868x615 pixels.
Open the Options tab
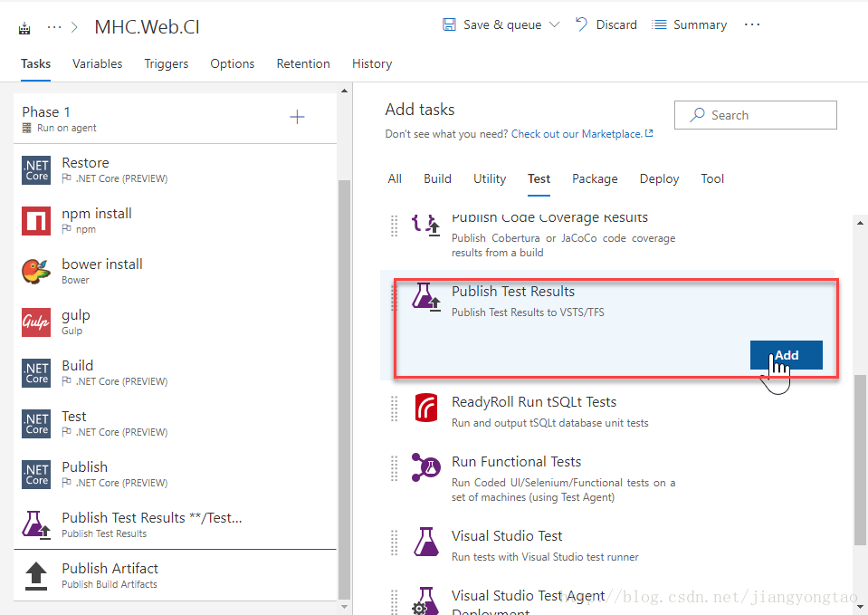coord(232,63)
